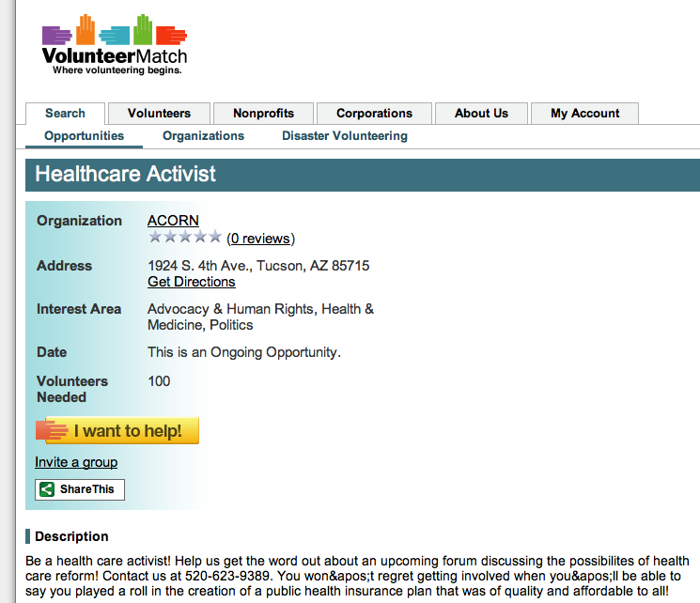Select the About Us tab
Viewport: 700px width, 603px height.
tap(481, 114)
